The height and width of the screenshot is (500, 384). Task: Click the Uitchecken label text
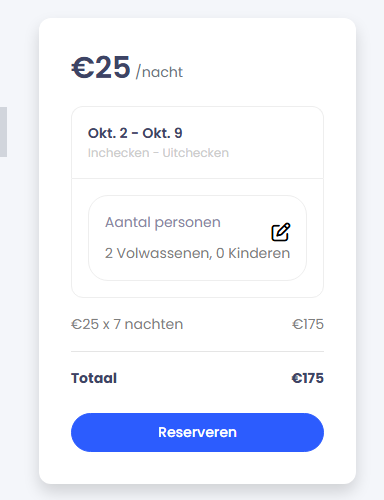196,153
